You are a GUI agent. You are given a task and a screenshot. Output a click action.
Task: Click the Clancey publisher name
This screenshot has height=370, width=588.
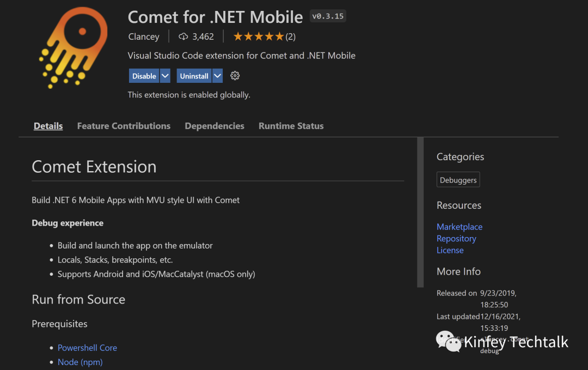coord(144,37)
